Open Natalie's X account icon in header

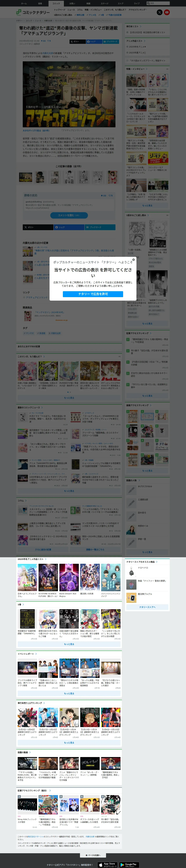pos(160,12)
